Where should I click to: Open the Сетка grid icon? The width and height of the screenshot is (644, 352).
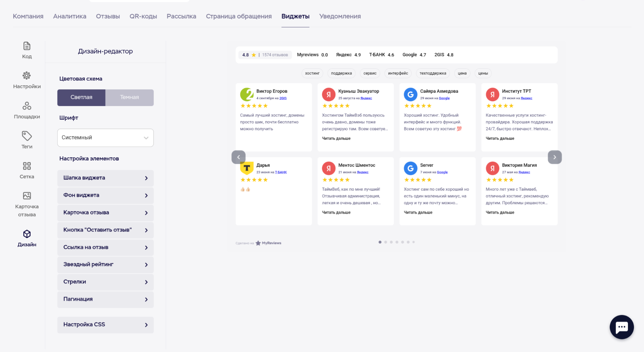pos(27,166)
